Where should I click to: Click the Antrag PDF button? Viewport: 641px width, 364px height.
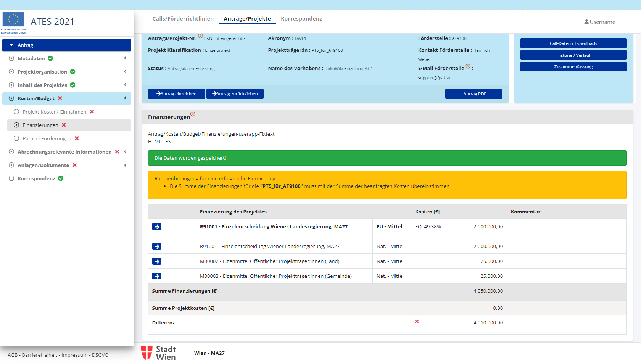click(x=474, y=94)
